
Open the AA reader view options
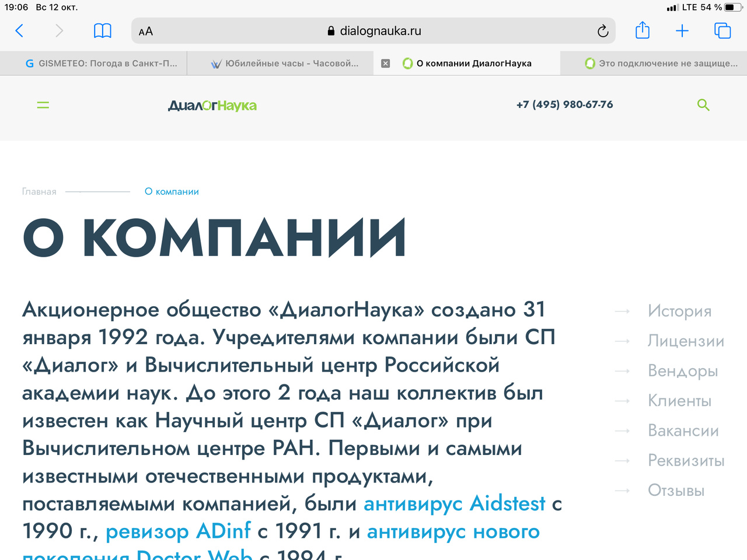point(146,32)
